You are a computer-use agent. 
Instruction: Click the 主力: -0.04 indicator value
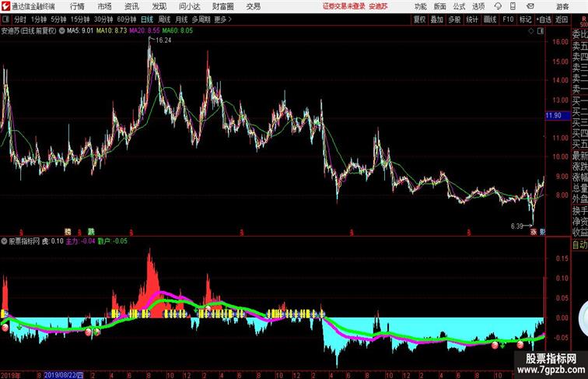click(x=81, y=241)
